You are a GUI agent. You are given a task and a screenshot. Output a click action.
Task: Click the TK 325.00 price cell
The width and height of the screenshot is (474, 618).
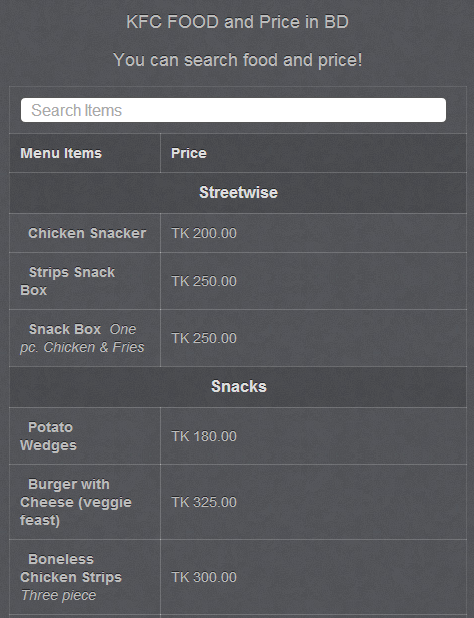coord(204,502)
